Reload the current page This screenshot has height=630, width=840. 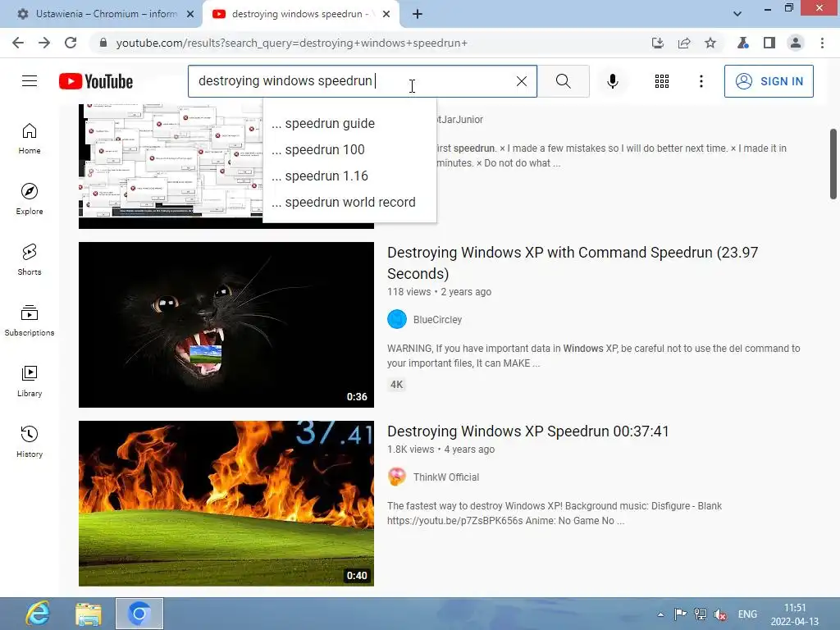71,43
